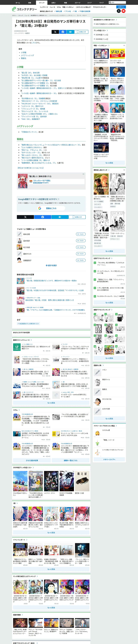Share article on X below the headline
The image size is (138, 644).
(x=55, y=32)
